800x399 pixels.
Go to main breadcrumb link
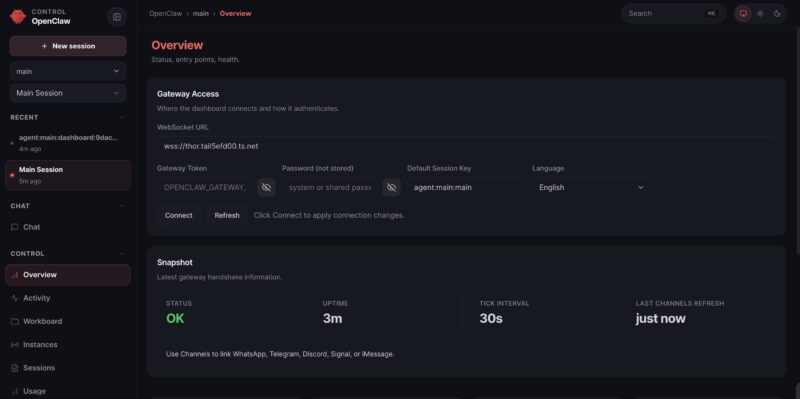click(x=201, y=14)
